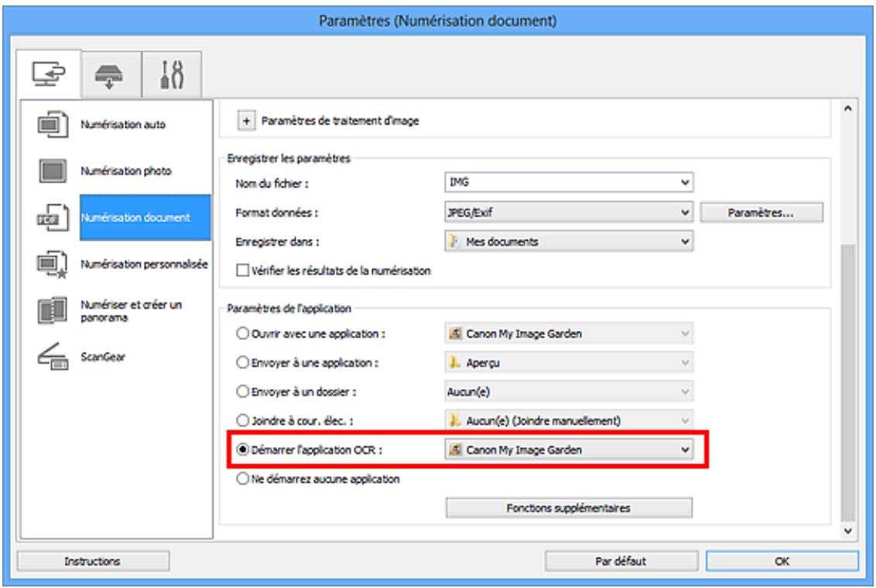Image resolution: width=876 pixels, height=588 pixels.
Task: Expand Paramètres de traitement d'image section
Action: (x=246, y=121)
